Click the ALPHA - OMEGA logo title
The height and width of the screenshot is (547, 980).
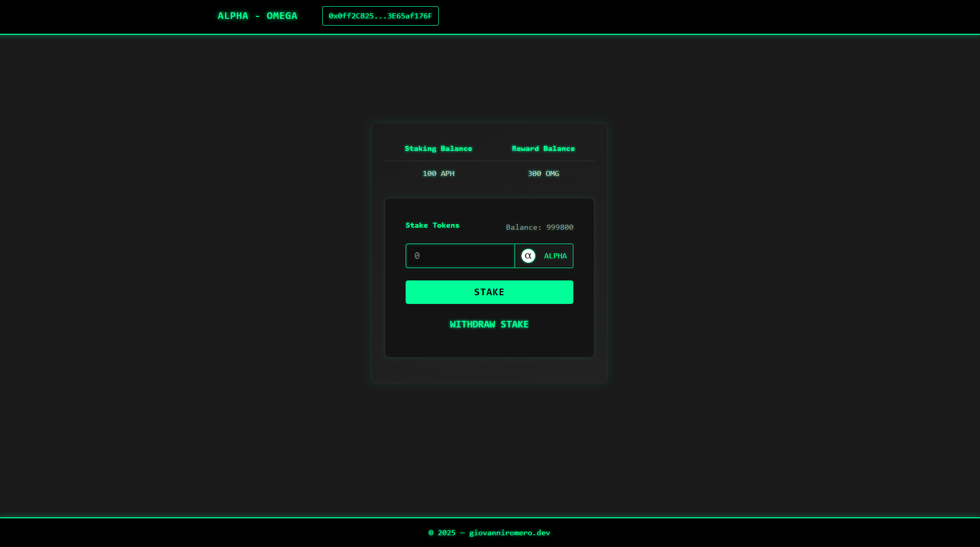[x=257, y=16]
